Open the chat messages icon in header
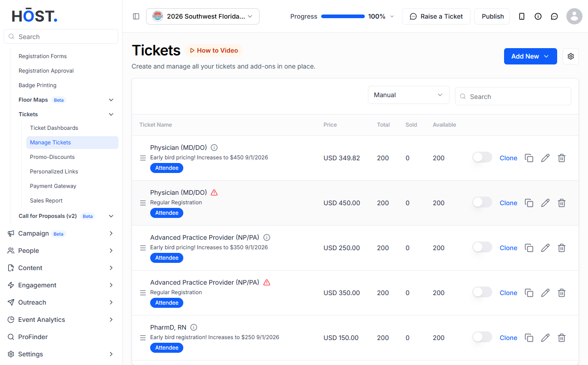The height and width of the screenshot is (365, 588). point(554,16)
